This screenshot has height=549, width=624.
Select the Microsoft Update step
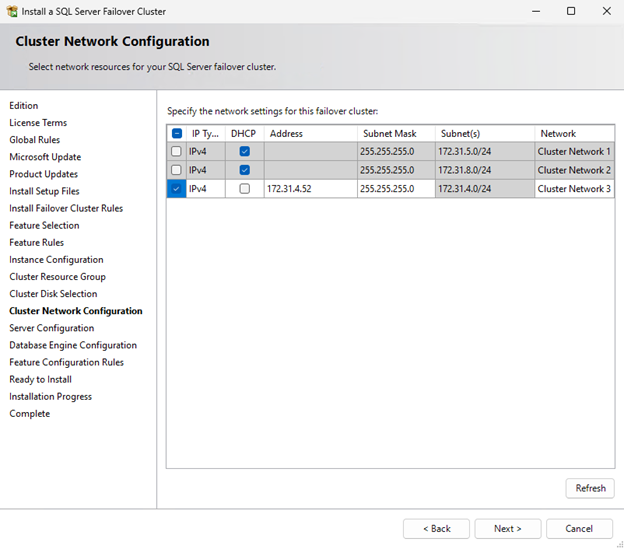pyautogui.click(x=45, y=157)
